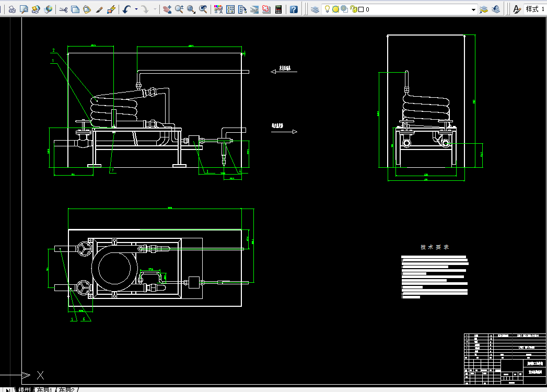Open the Tool Palettes window icon
Viewport: 547px width, 392px height.
point(242,9)
